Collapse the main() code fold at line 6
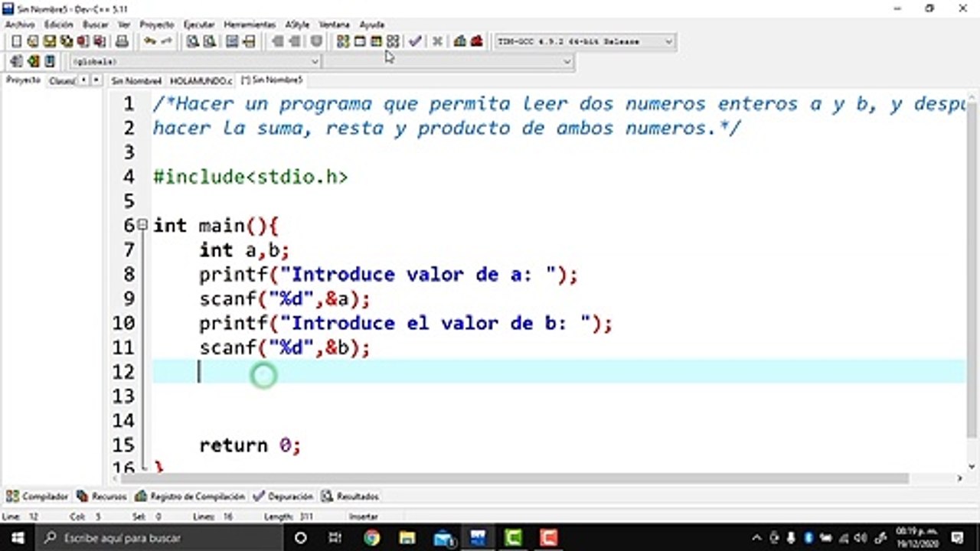Viewport: 980px width, 551px height. click(142, 226)
